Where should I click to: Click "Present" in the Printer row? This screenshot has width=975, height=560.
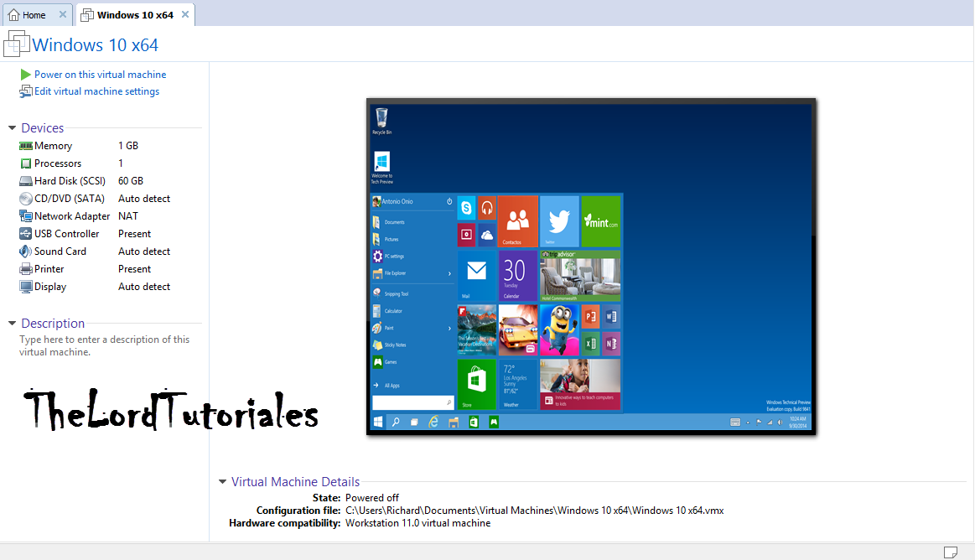tap(134, 269)
